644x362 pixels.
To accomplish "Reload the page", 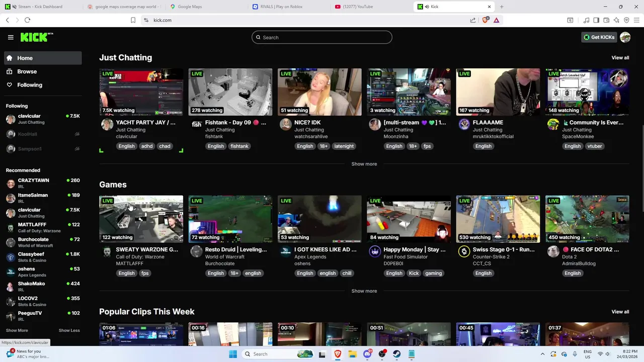I will (x=27, y=20).
